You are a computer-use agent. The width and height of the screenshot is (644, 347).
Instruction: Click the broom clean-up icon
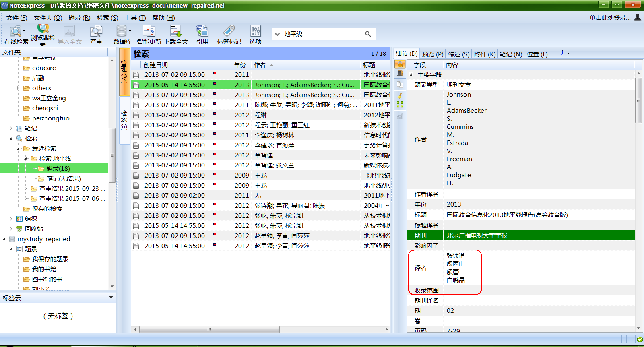pyautogui.click(x=400, y=95)
